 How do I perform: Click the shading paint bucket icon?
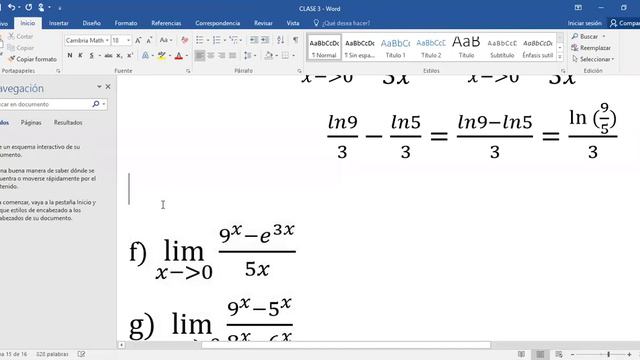point(268,55)
